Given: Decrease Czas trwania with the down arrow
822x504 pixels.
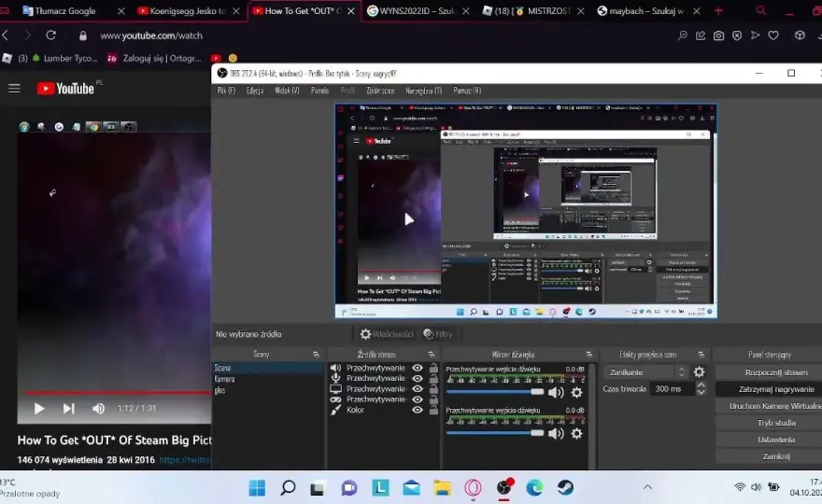Looking at the screenshot, I should (x=701, y=392).
